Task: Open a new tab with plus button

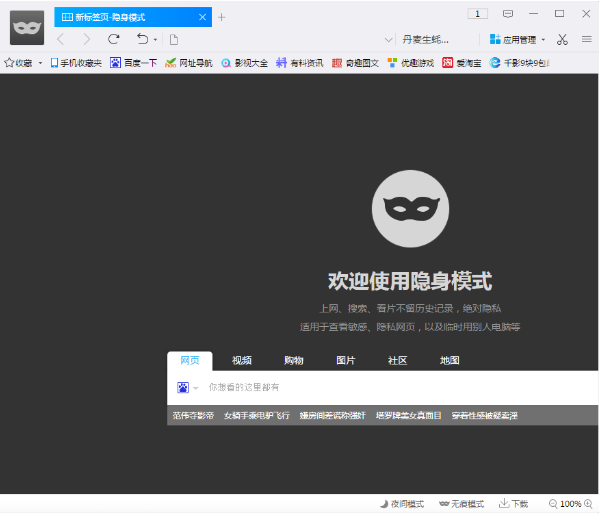Action: pos(222,17)
